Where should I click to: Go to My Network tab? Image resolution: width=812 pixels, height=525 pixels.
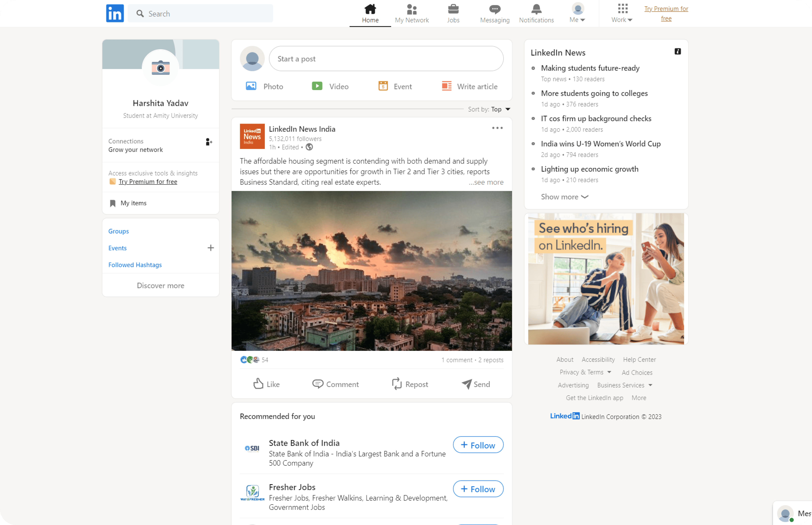[412, 14]
